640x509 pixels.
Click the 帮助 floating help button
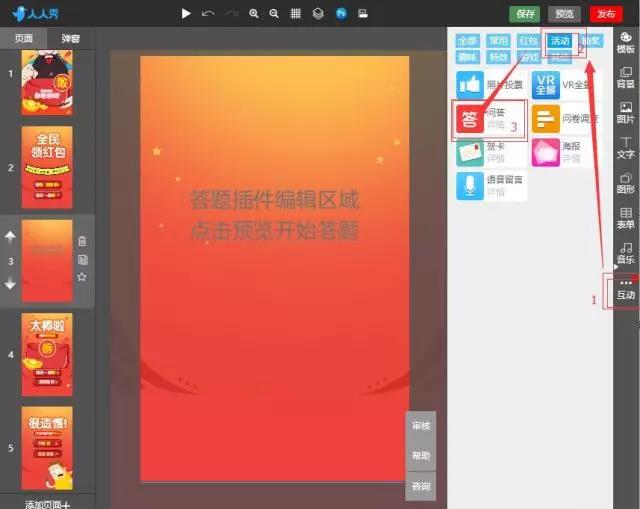click(x=421, y=456)
